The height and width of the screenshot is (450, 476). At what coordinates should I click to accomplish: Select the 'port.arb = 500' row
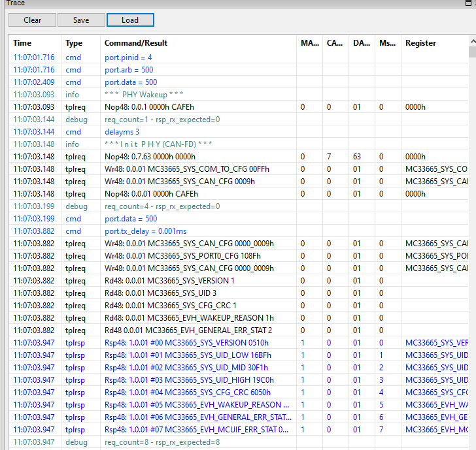tap(238, 70)
